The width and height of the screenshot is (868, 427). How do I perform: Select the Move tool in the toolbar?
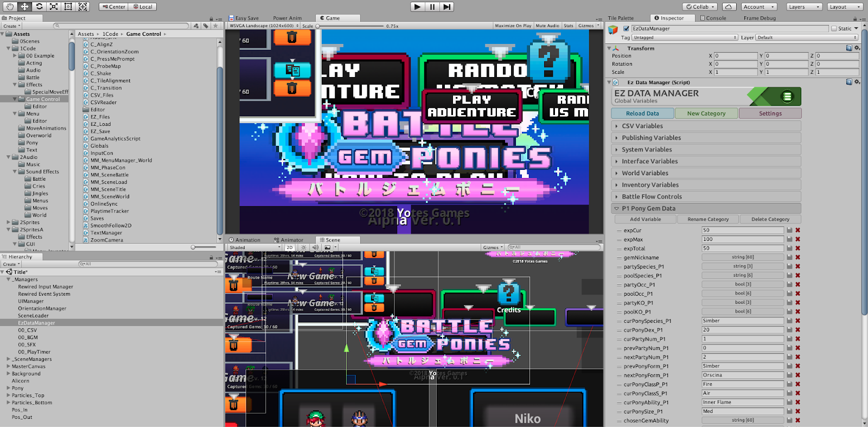(25, 7)
